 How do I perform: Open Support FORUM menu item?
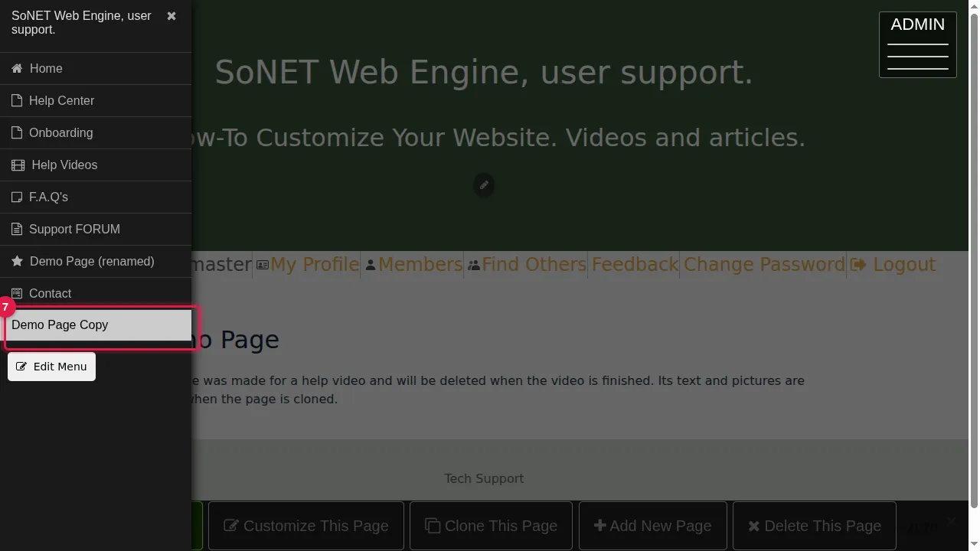point(96,230)
